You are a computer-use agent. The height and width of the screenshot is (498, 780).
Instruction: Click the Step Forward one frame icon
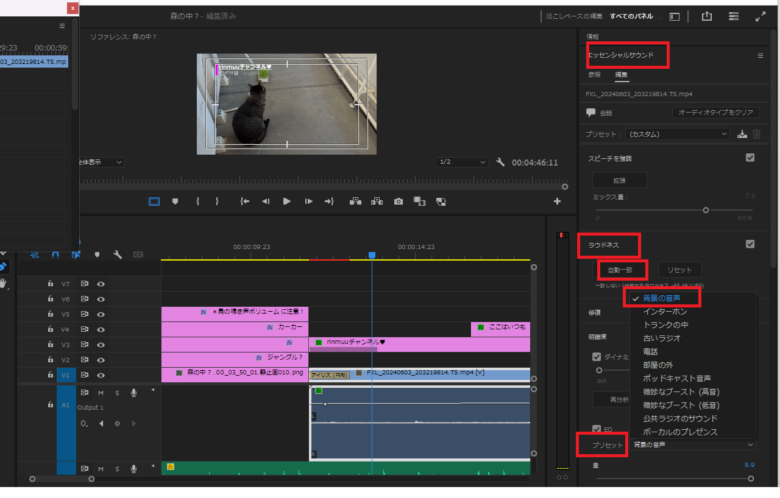[308, 201]
